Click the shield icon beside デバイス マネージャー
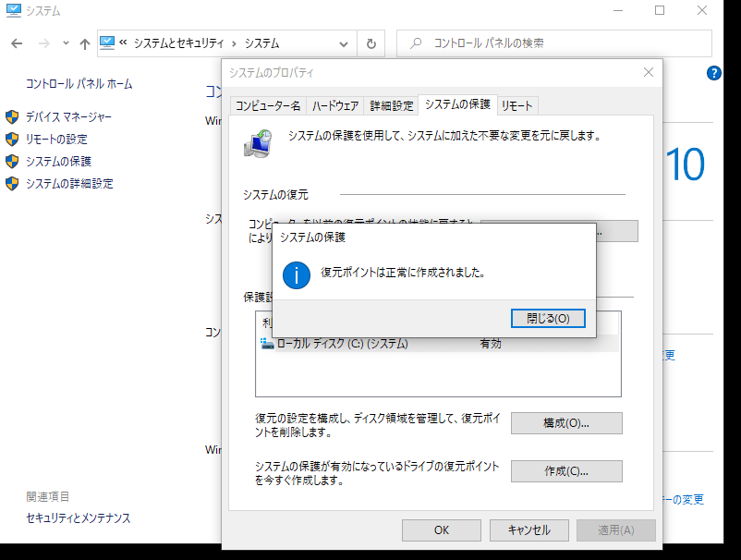Image resolution: width=741 pixels, height=560 pixels. (12, 117)
